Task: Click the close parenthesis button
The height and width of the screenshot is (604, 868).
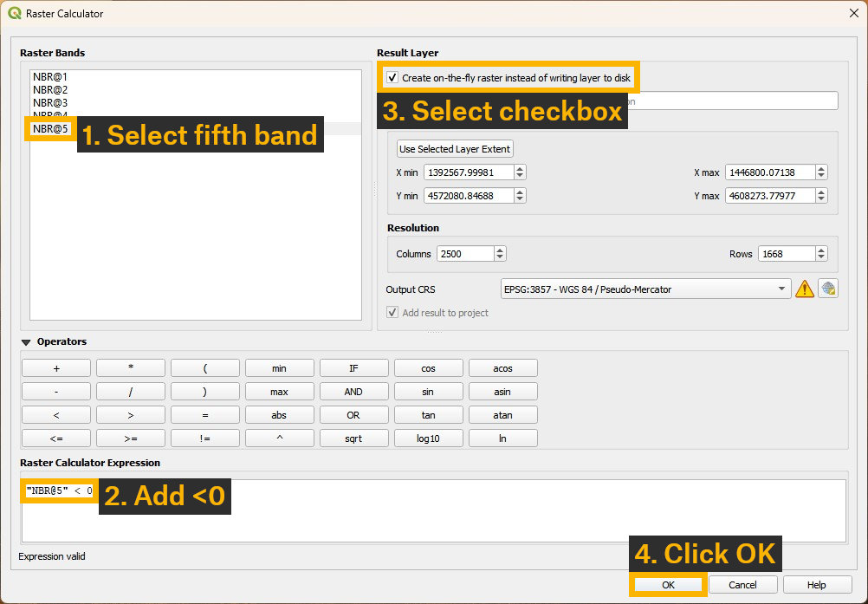Action: click(x=204, y=392)
